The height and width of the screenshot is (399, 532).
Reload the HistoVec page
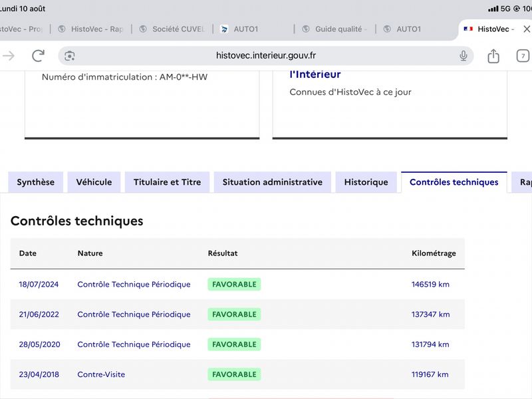click(38, 56)
